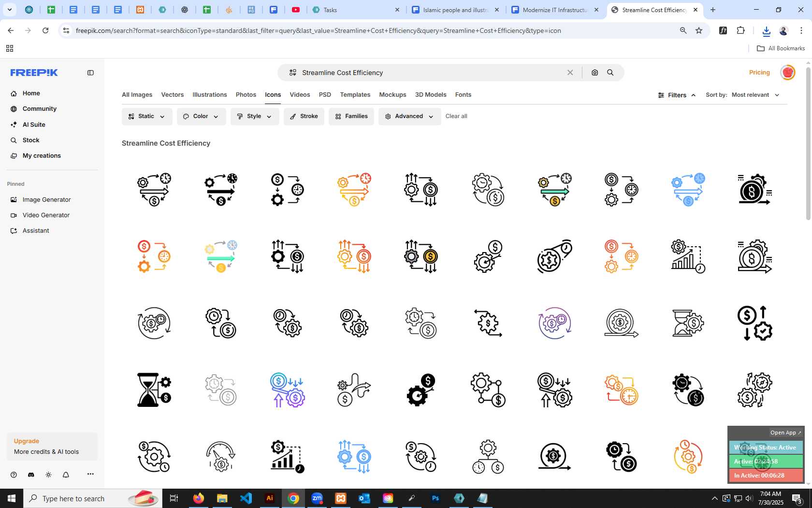Open speedometer gauge with dollar gear icon

[x=221, y=456]
